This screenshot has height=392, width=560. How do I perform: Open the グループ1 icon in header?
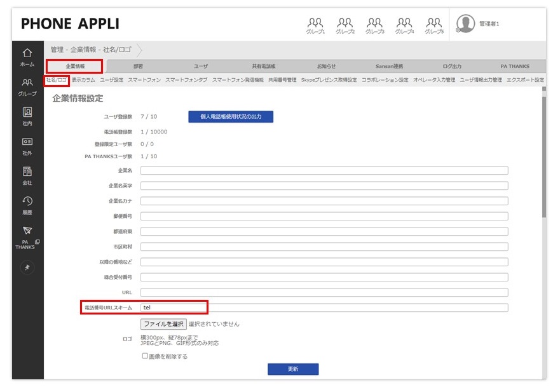click(315, 25)
